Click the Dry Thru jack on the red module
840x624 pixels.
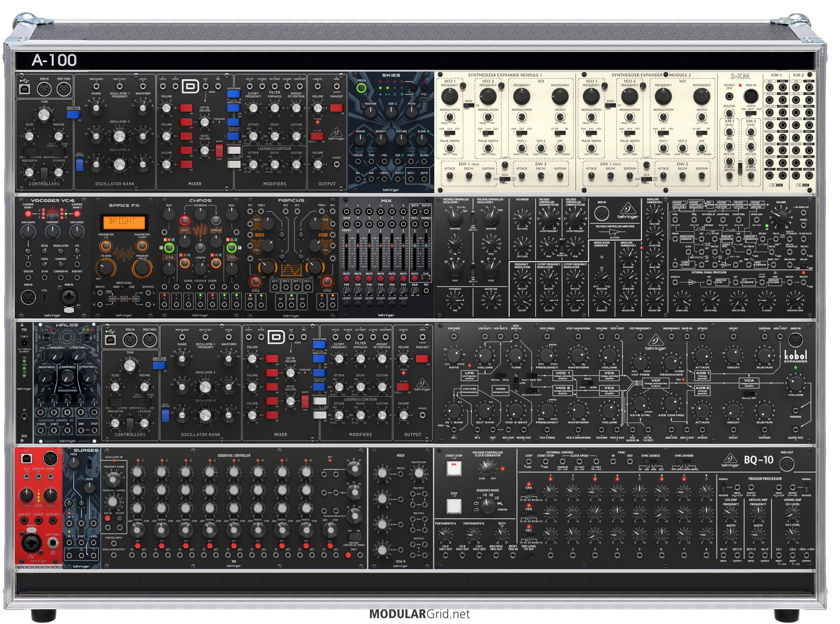coord(52,542)
